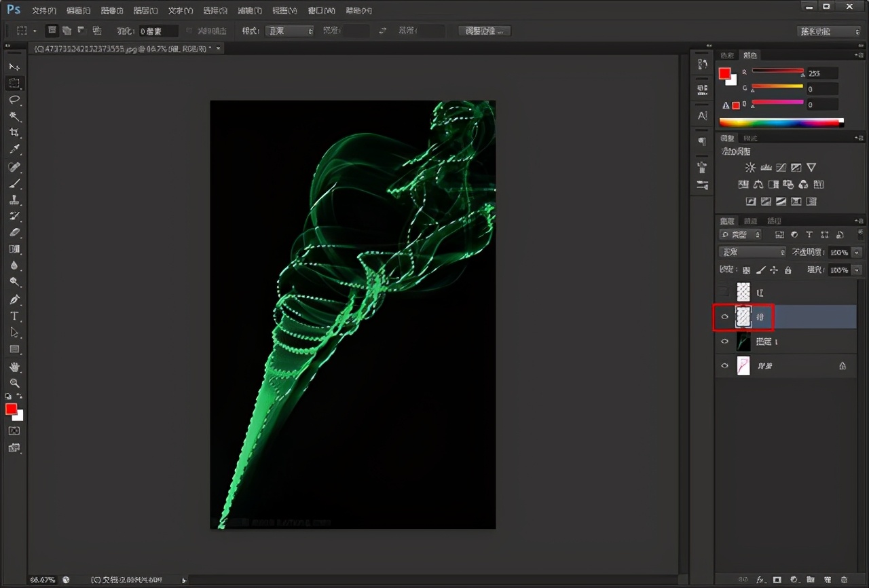Add a Vibrance adjustment (triangle icon)
The width and height of the screenshot is (869, 588).
coord(811,167)
